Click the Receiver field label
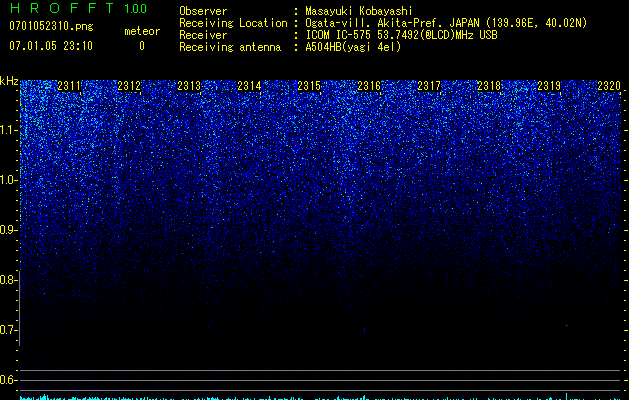This screenshot has height=400, width=629. coord(203,35)
